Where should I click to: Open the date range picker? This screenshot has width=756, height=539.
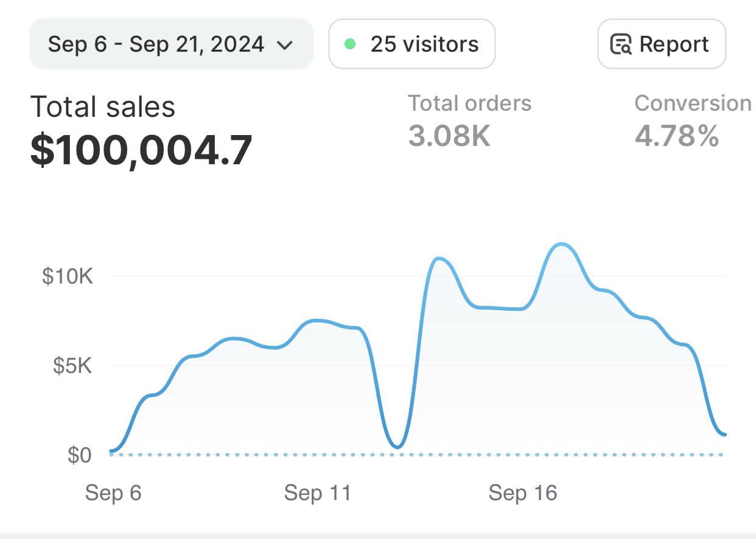(x=170, y=43)
